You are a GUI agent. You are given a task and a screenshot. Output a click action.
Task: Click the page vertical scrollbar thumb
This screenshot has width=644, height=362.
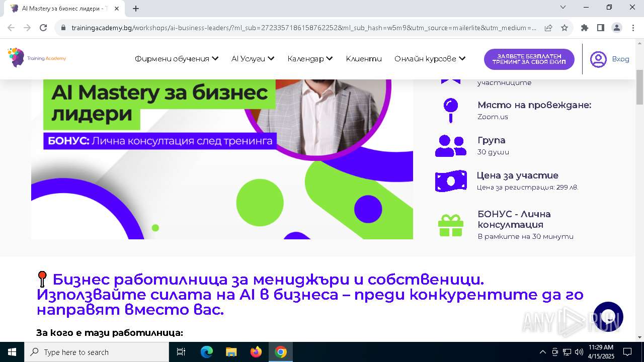coord(639,87)
